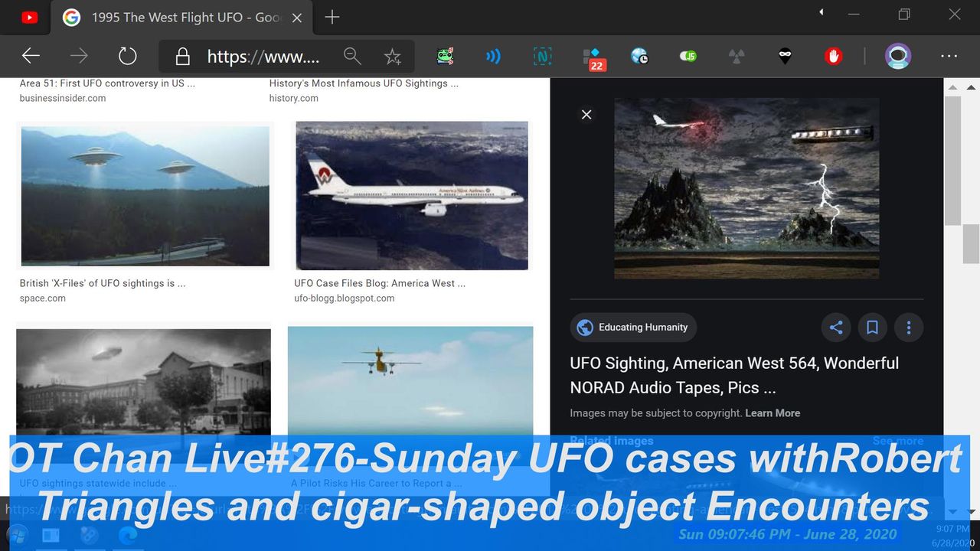Open the two flying saucers thumbnail
This screenshot has width=980, height=551.
click(x=145, y=195)
